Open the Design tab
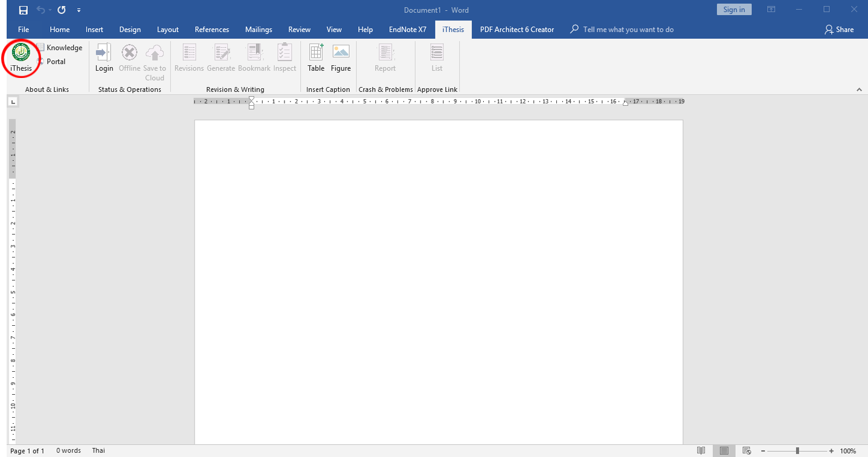The width and height of the screenshot is (868, 457). point(130,30)
